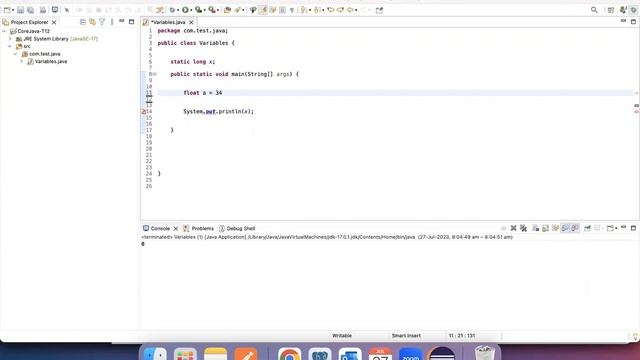Switch to the Debug Shell tab
The image size is (640, 360).
[x=237, y=228]
